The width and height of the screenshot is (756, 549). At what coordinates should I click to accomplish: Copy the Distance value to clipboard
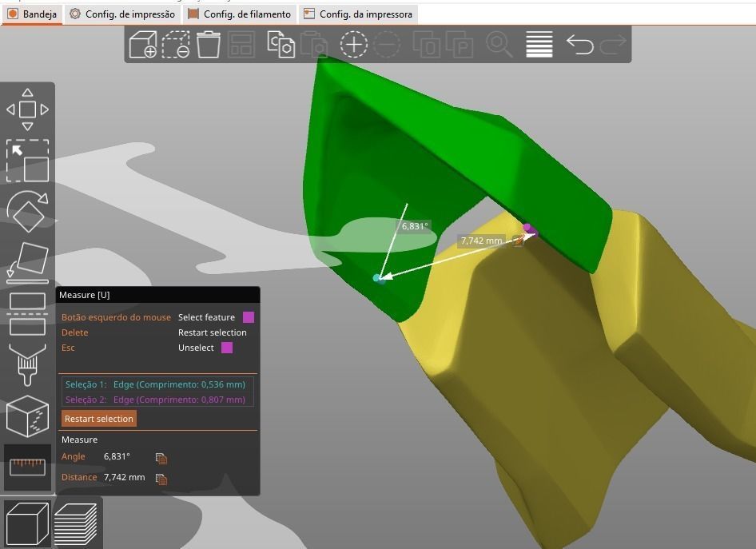pos(161,479)
